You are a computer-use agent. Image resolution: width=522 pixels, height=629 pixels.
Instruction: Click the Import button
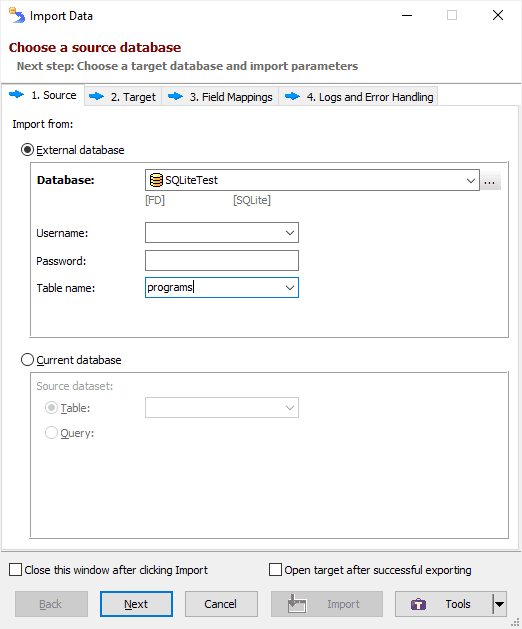tap(327, 604)
